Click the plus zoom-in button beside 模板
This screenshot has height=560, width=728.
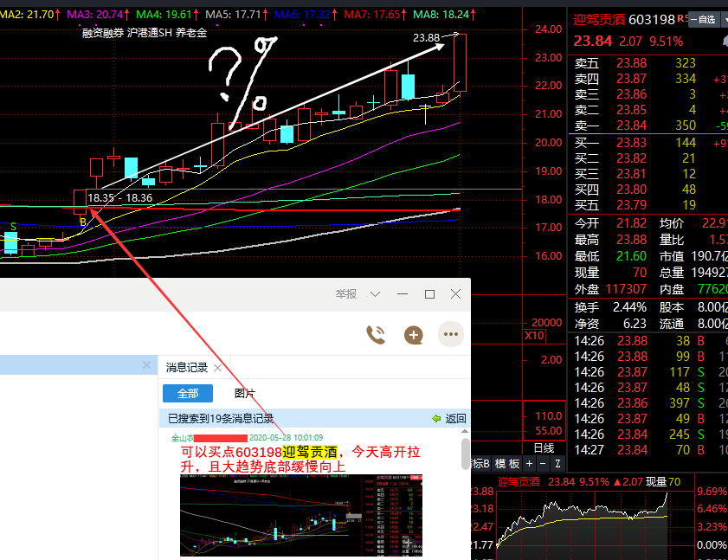click(x=529, y=463)
